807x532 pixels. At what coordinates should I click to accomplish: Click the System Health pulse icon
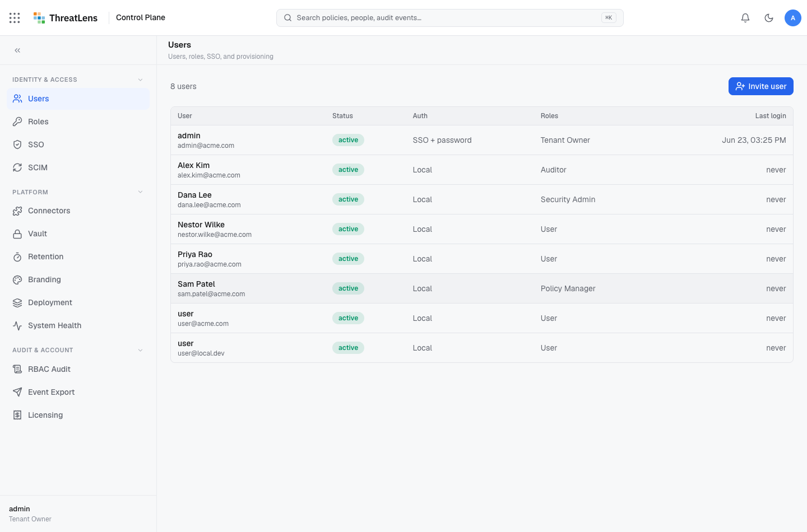tap(17, 325)
